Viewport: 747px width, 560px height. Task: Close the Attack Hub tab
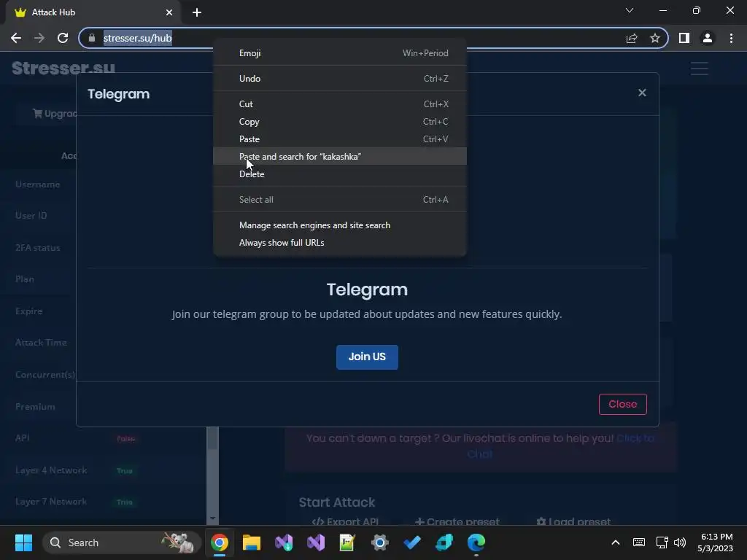point(169,12)
